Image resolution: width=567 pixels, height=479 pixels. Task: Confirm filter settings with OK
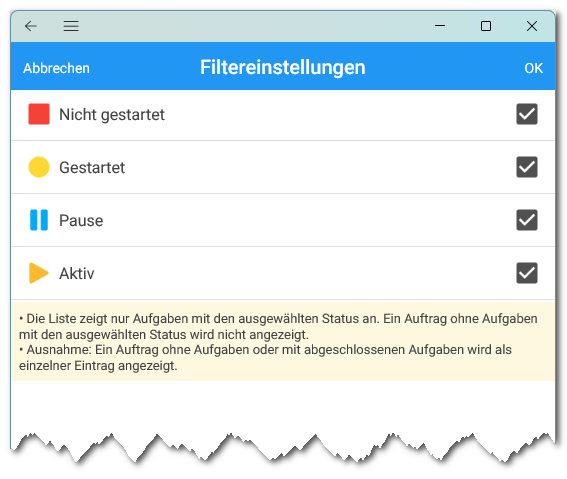[533, 68]
